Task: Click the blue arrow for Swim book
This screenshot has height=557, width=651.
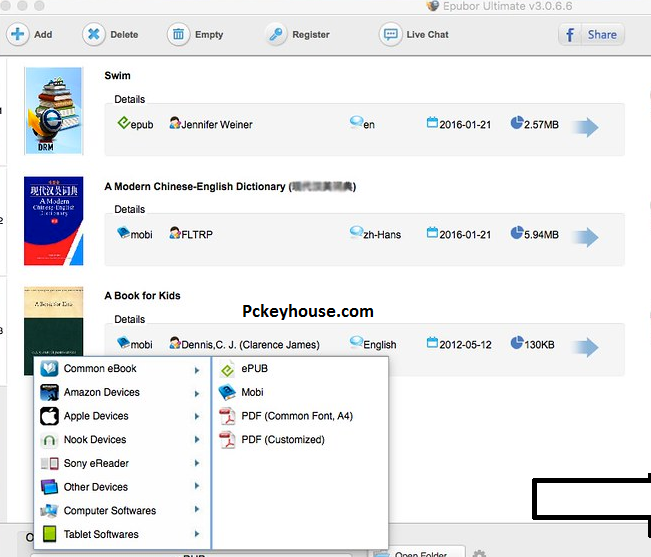Action: coord(585,127)
